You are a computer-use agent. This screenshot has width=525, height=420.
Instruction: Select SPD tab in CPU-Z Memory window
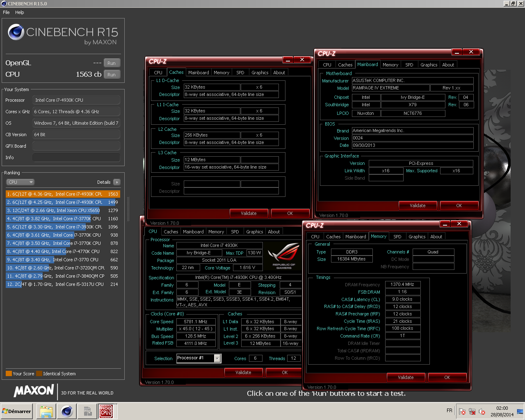click(397, 237)
